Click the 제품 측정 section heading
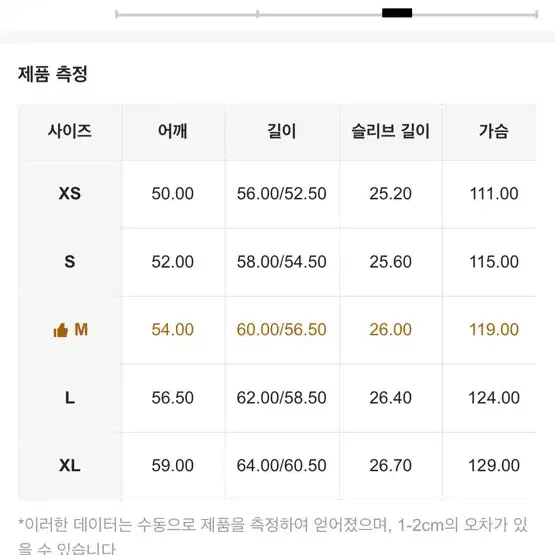This screenshot has width=555, height=555. click(x=53, y=74)
